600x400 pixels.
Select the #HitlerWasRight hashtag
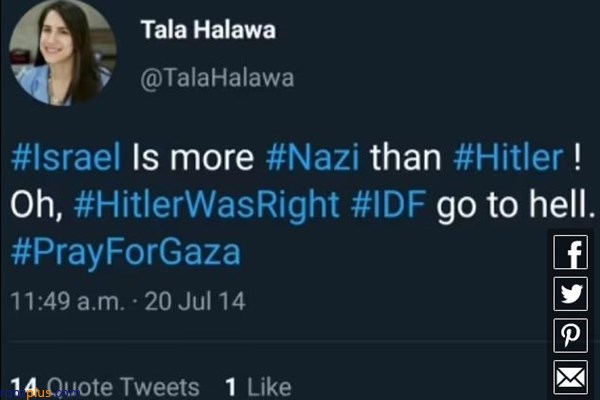(207, 204)
